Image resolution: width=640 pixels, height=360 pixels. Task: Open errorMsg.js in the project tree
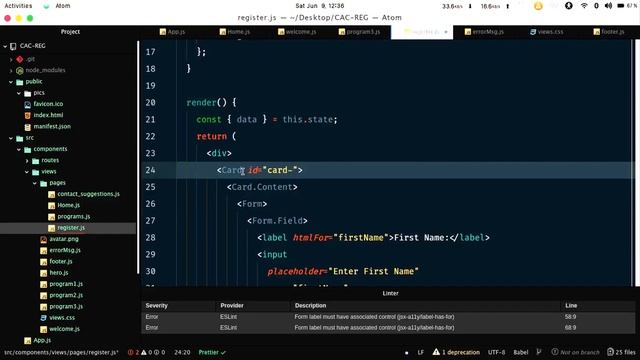[x=65, y=250]
